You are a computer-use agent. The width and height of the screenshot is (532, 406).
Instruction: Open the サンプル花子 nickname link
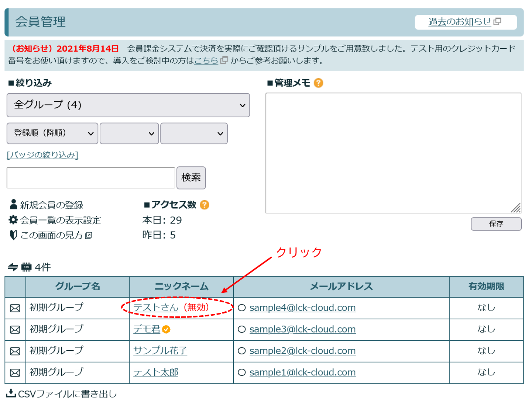160,350
